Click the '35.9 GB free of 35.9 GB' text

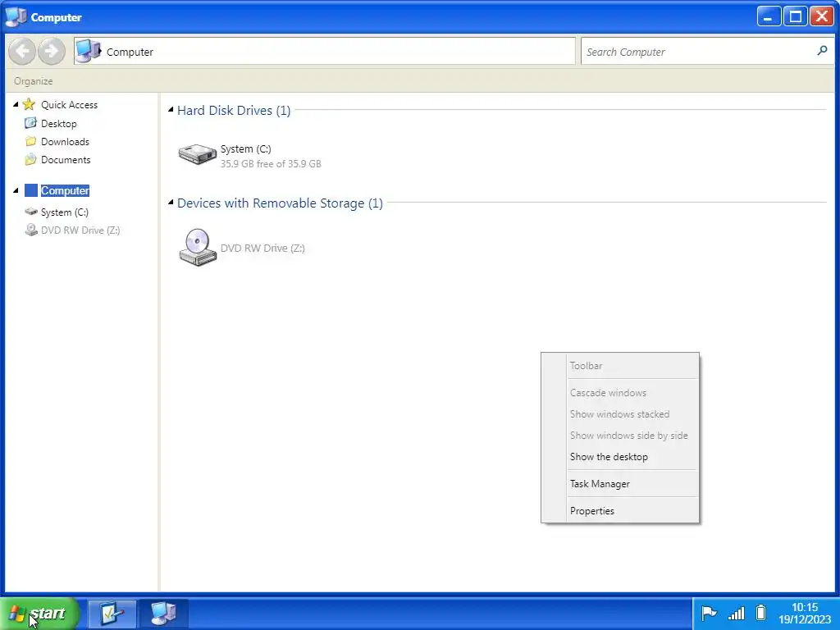[271, 164]
